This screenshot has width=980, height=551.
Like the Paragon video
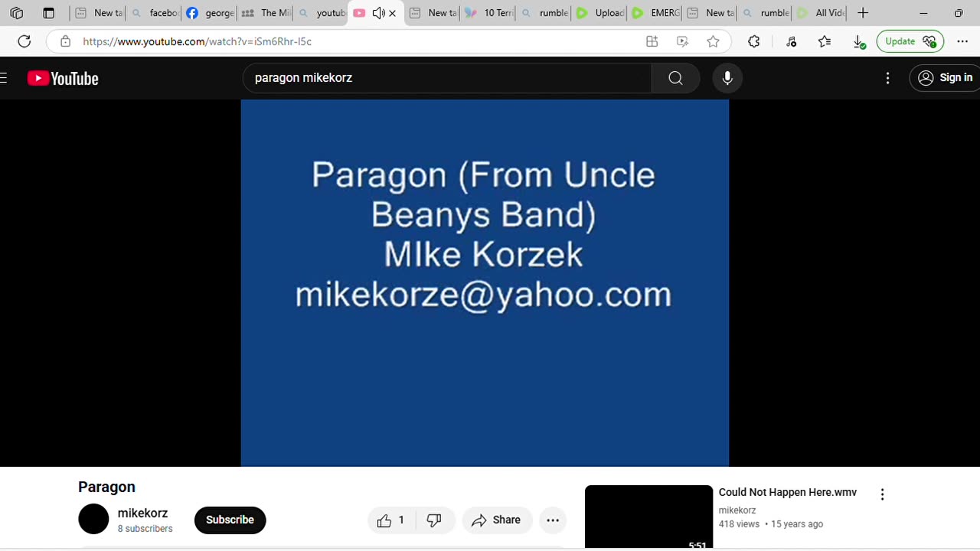tap(390, 520)
